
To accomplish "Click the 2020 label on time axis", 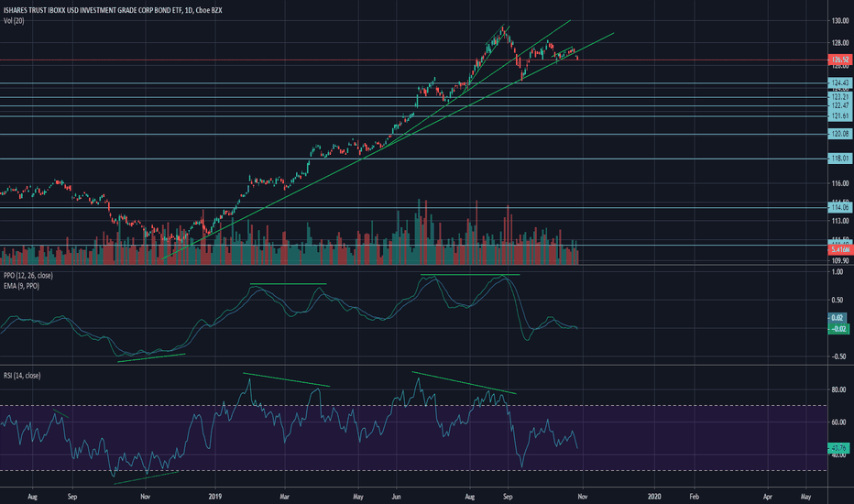I will click(x=654, y=497).
